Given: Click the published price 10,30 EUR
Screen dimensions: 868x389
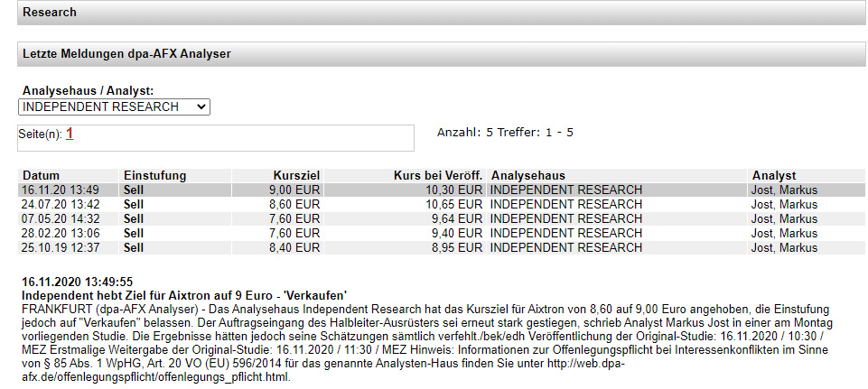Looking at the screenshot, I should (453, 190).
